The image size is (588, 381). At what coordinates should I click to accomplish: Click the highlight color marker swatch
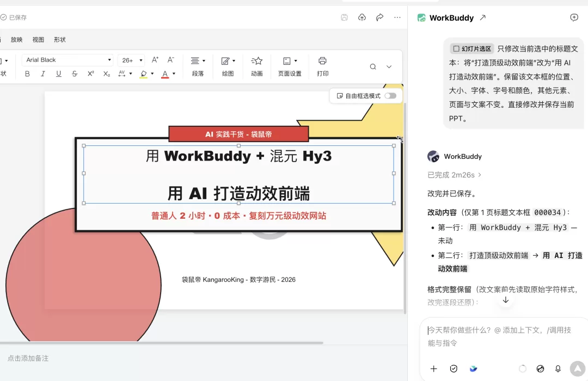pyautogui.click(x=144, y=73)
